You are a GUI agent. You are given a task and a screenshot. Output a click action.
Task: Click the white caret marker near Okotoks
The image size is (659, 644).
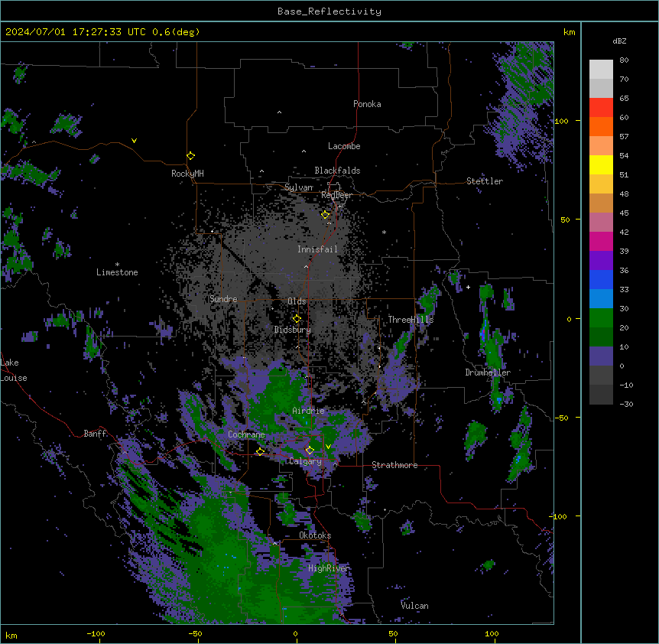pyautogui.click(x=275, y=543)
